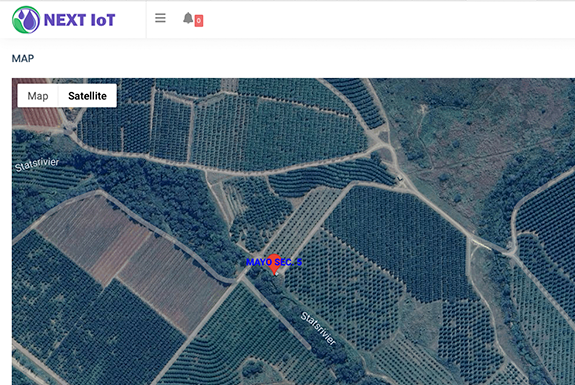Click the MAP page heading
575x385 pixels.
(23, 59)
